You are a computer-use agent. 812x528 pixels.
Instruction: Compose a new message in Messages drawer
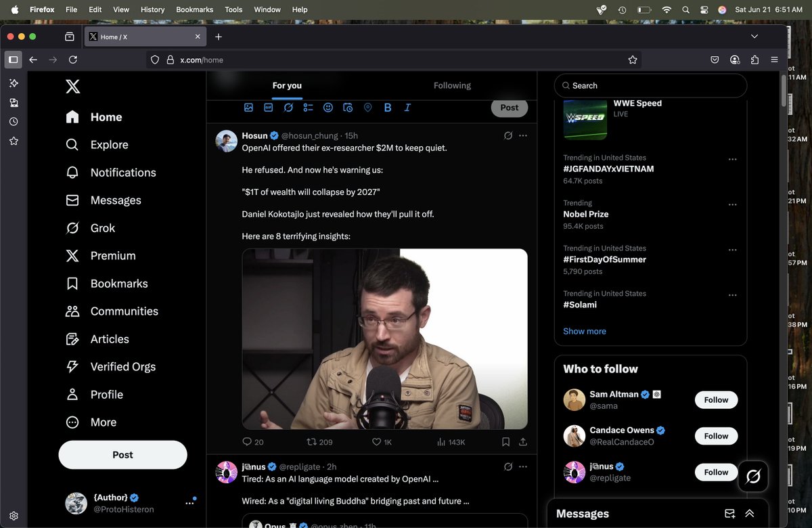(729, 514)
